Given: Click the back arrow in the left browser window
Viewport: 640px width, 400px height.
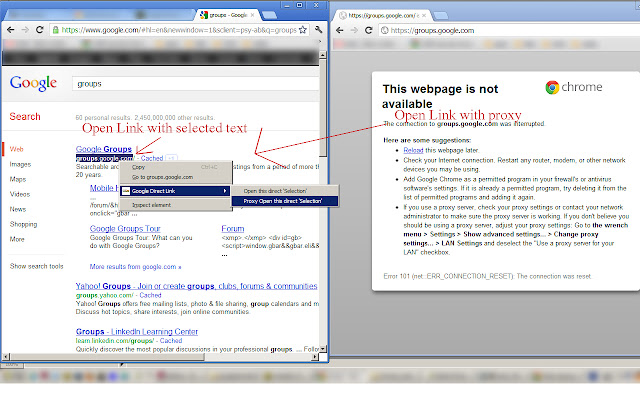Looking at the screenshot, I should [x=11, y=30].
